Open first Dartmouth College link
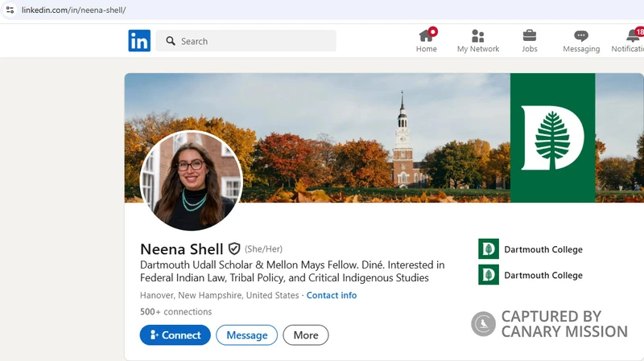The width and height of the screenshot is (644, 361). (x=543, y=249)
